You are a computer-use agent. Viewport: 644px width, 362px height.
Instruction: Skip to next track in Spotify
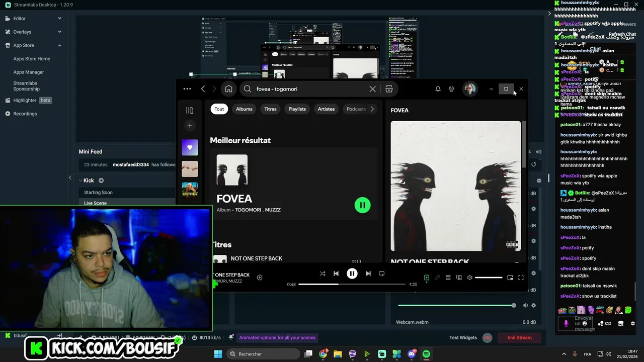pyautogui.click(x=368, y=274)
